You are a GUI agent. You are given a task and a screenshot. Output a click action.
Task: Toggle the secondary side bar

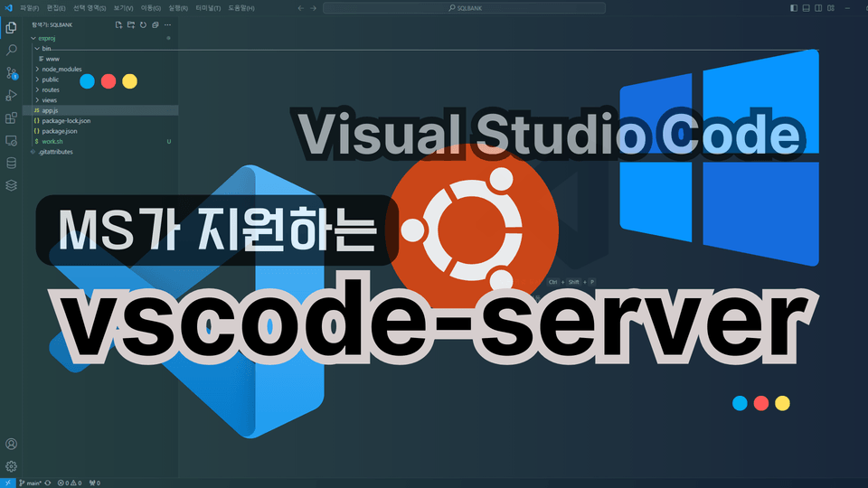pyautogui.click(x=818, y=8)
